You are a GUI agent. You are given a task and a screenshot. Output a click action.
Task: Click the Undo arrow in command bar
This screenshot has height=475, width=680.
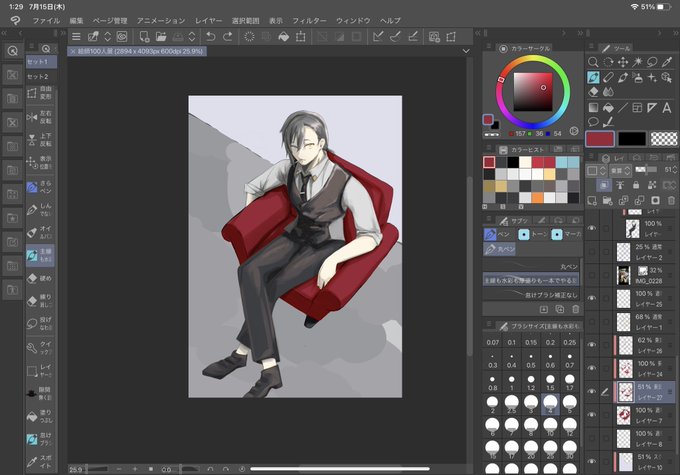[x=211, y=37]
